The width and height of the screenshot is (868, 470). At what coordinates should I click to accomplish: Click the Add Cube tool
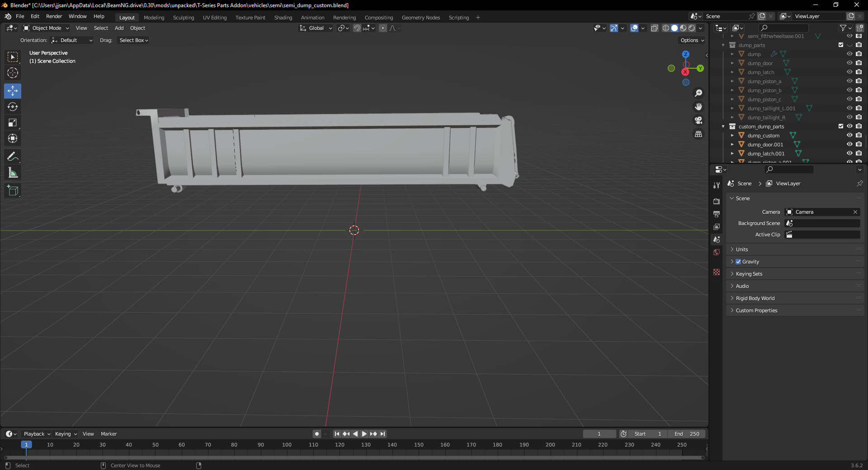(x=13, y=191)
